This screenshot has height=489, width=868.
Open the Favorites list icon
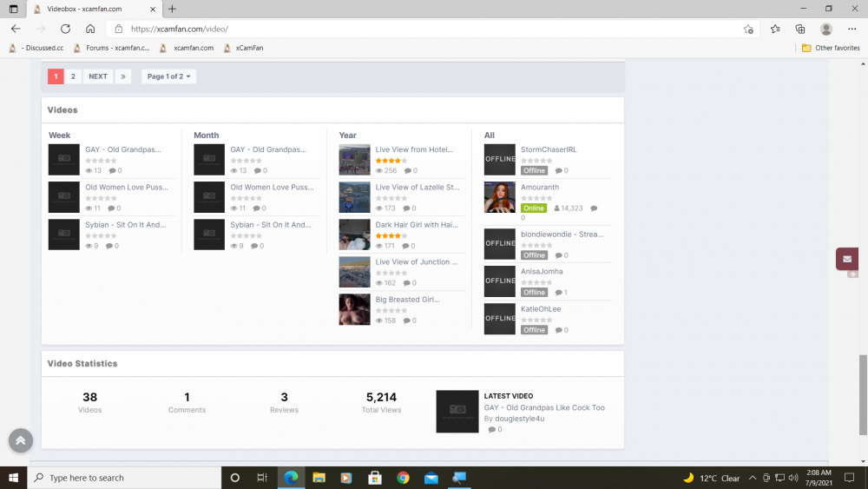point(775,29)
